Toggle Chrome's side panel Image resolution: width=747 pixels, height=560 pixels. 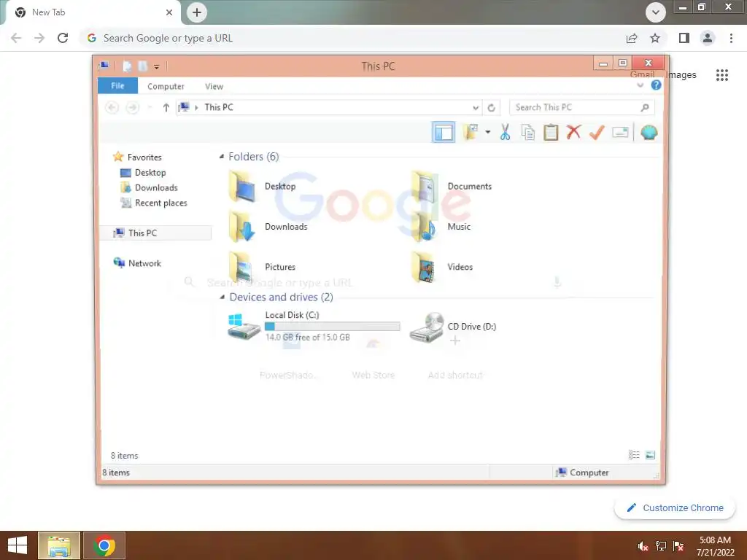point(684,38)
